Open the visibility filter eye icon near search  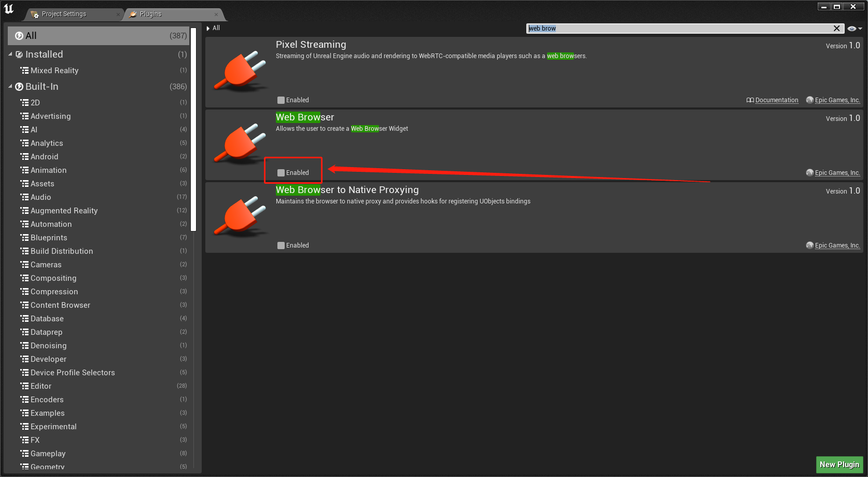coord(852,29)
